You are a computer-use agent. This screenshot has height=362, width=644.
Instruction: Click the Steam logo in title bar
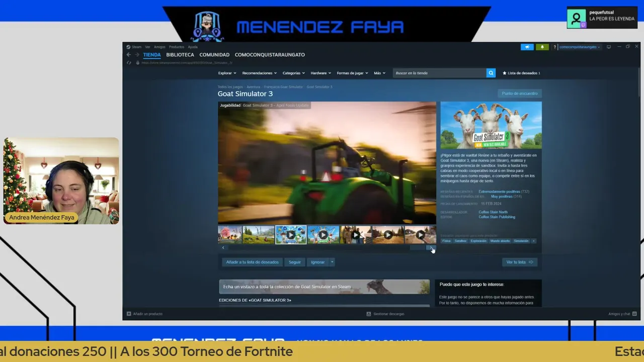129,47
